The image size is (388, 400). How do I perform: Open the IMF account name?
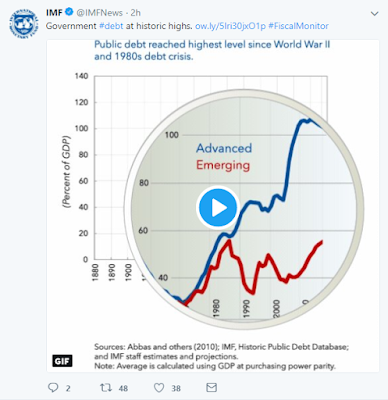coord(54,13)
